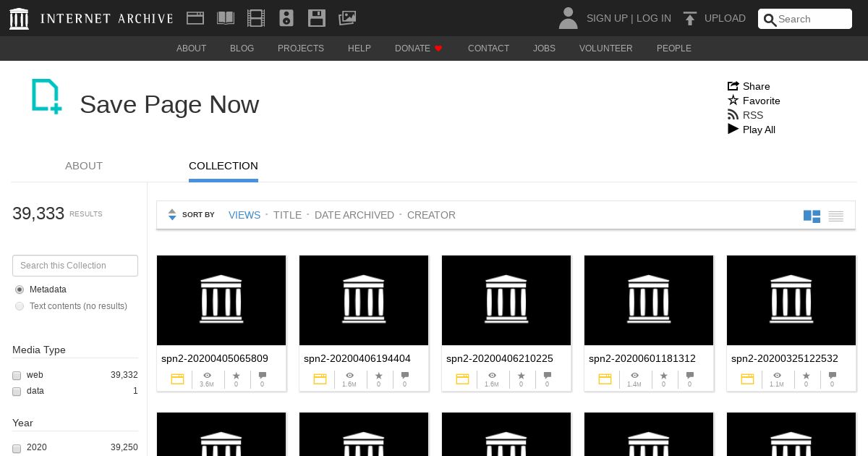Click favorites star on spn2-20200325122532
Screen dimensions: 868x456
pos(806,376)
